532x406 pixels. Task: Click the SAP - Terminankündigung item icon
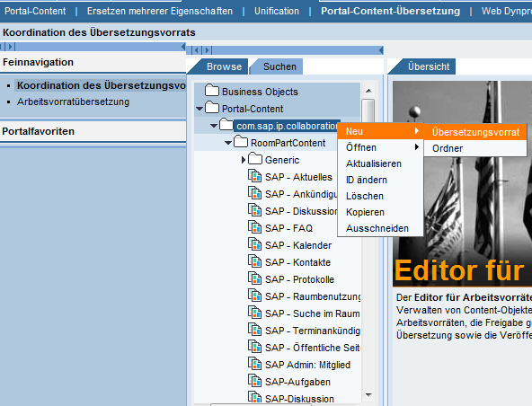pyautogui.click(x=255, y=330)
